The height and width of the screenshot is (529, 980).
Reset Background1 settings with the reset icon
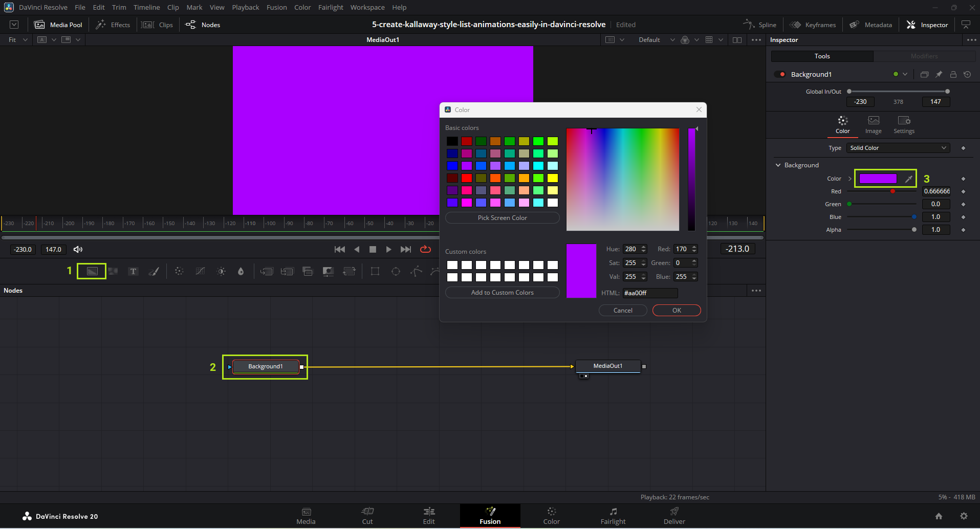coord(967,74)
